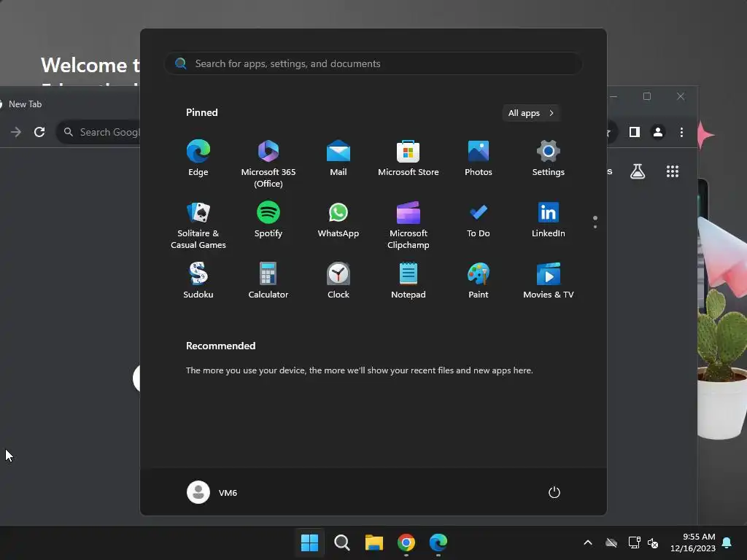The width and height of the screenshot is (747, 560).
Task: Open Paint
Action: 479,281
